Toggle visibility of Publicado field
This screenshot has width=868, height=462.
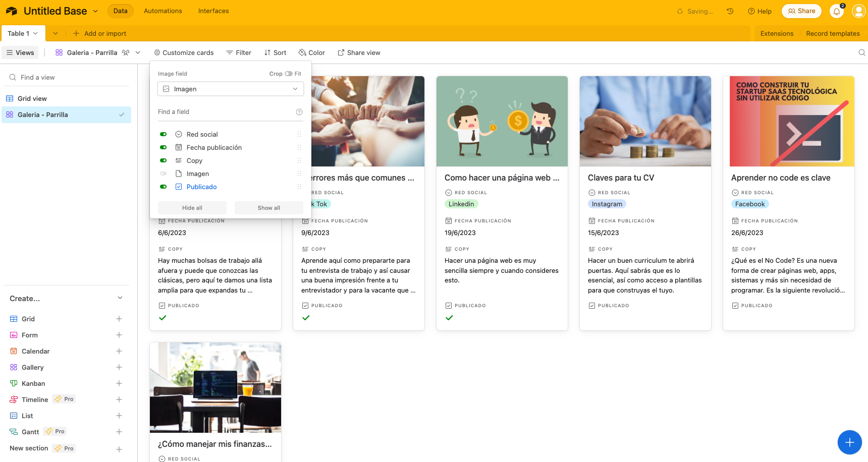pos(164,187)
